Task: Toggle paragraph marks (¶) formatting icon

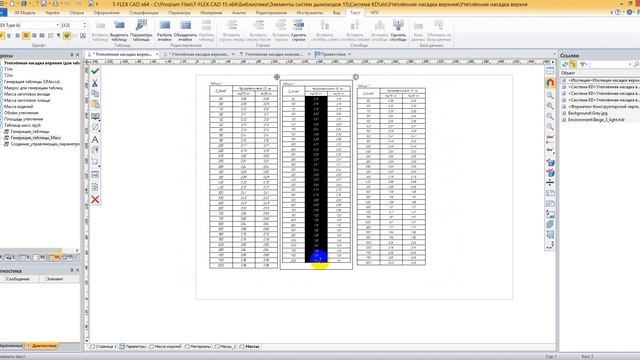Action: pyautogui.click(x=58, y=36)
